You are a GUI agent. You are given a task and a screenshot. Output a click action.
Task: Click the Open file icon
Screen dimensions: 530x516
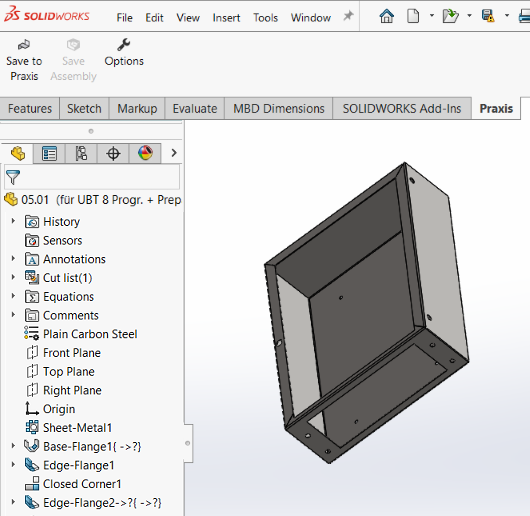tap(451, 16)
